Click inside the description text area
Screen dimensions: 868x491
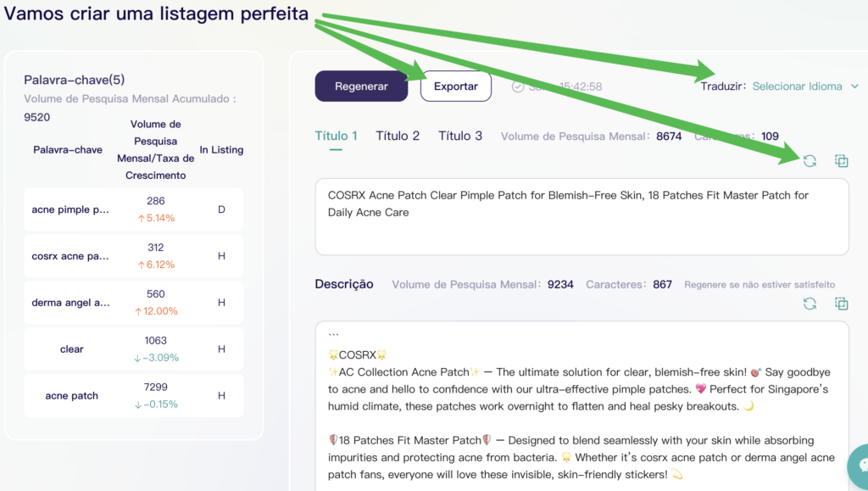581,407
